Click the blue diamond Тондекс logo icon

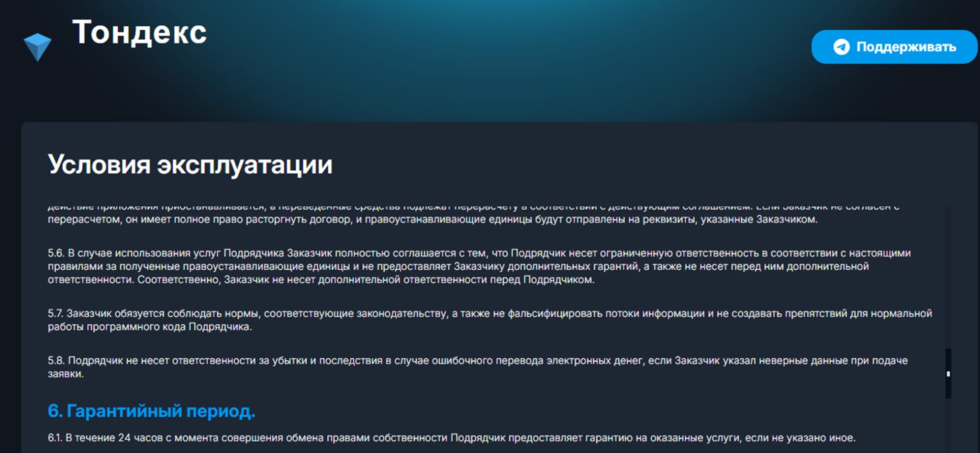(37, 47)
